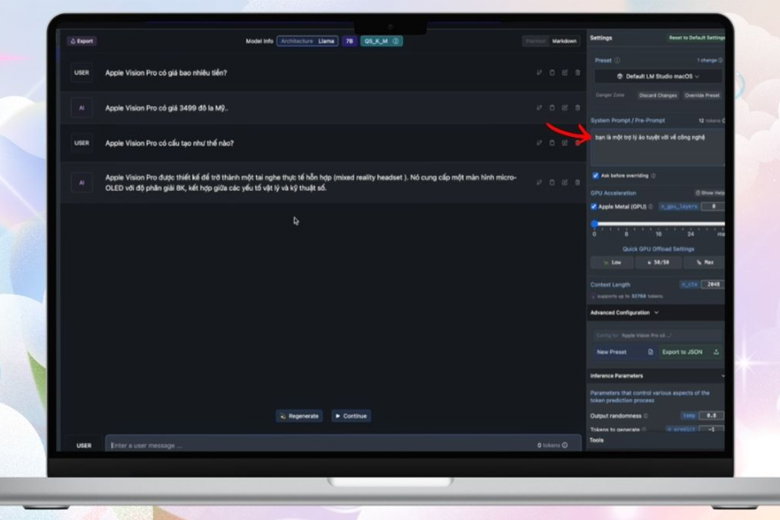Export the chat with the Export button

(x=82, y=41)
